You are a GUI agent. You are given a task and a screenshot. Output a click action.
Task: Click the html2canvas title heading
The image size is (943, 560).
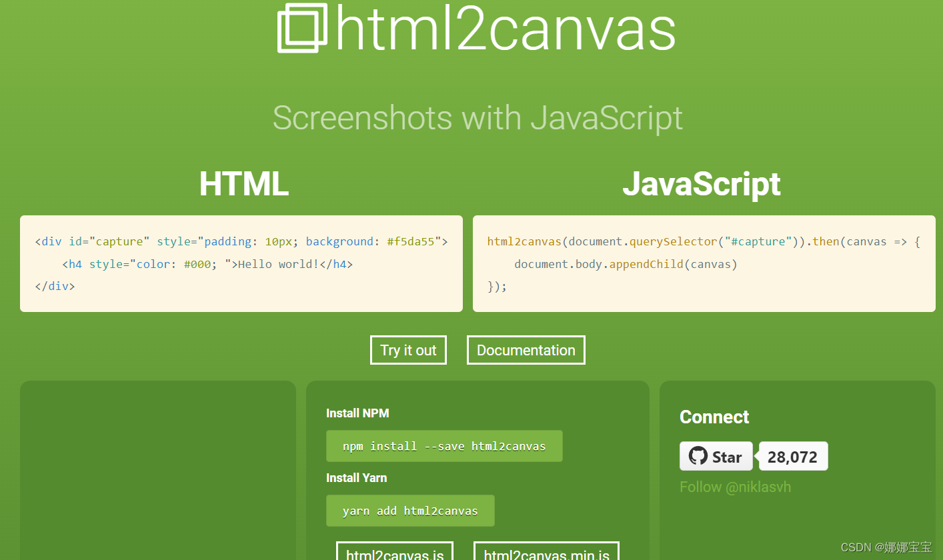[x=506, y=28]
